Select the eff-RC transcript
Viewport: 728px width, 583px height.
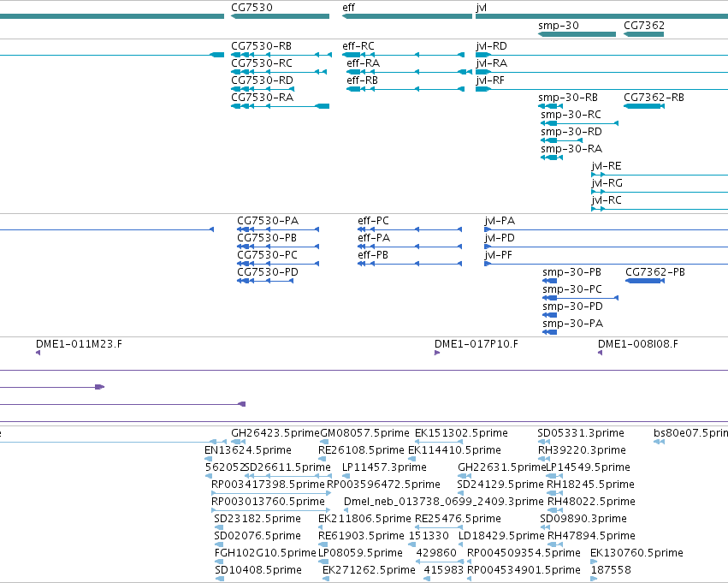point(404,55)
